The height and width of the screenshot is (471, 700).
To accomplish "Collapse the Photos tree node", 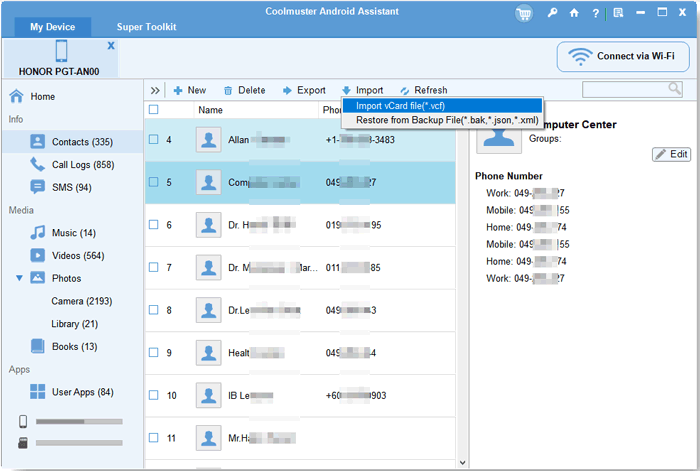I will [19, 278].
